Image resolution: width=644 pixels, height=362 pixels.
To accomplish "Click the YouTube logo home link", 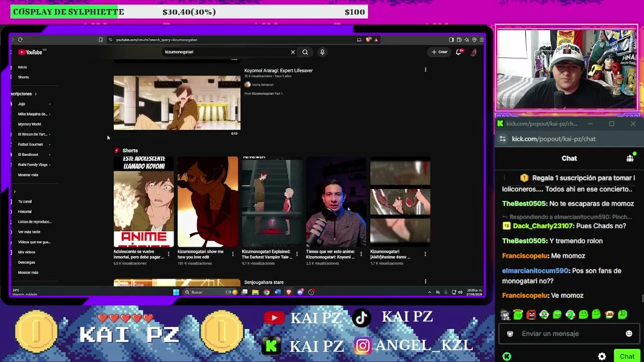I will tap(31, 52).
